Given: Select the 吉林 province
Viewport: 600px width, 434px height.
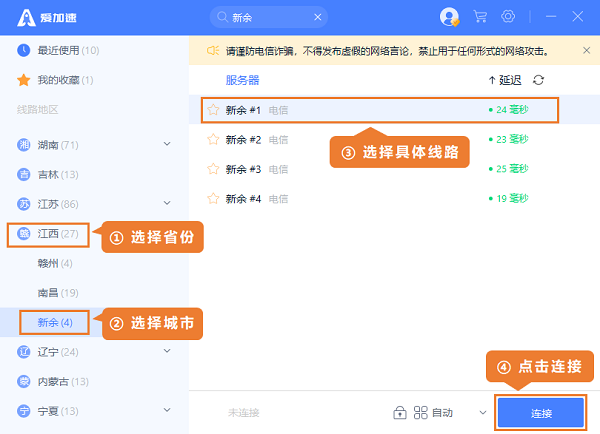Looking at the screenshot, I should 58,175.
